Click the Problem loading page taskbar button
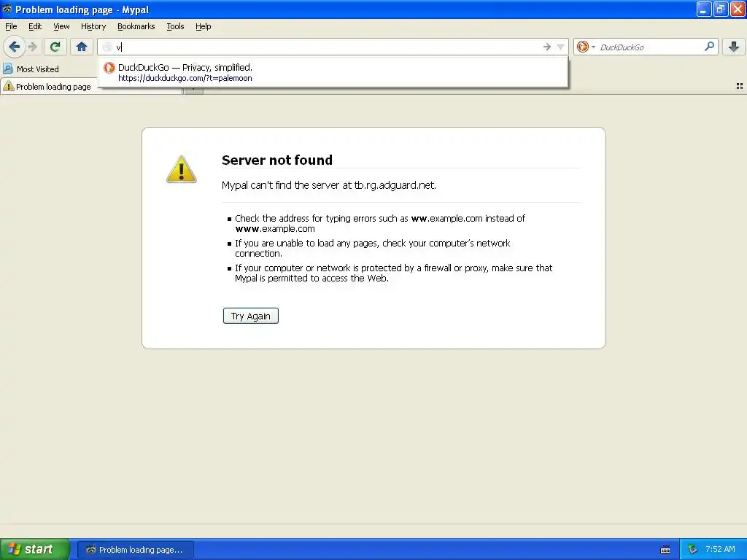The height and width of the screenshot is (560, 747). coord(135,550)
